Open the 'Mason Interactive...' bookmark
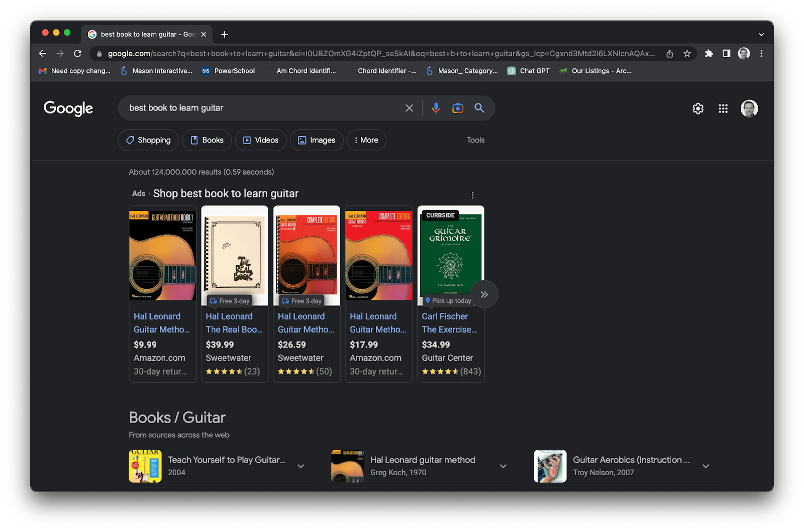 (156, 71)
